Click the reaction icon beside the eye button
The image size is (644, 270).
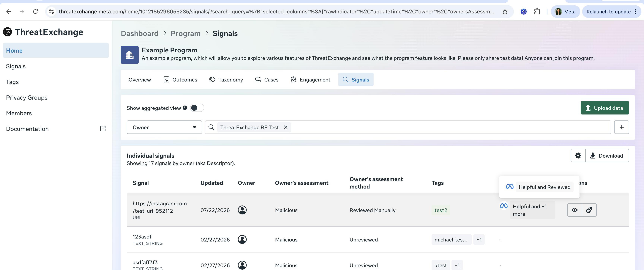pyautogui.click(x=589, y=210)
